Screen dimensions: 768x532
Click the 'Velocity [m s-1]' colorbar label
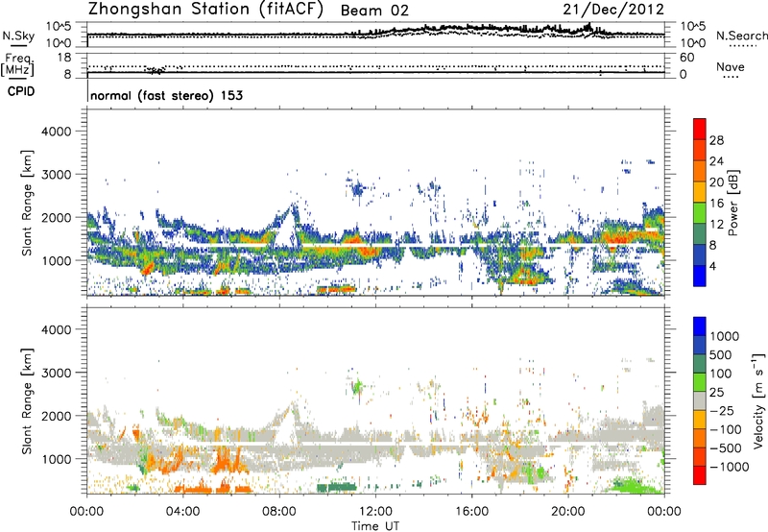point(758,400)
